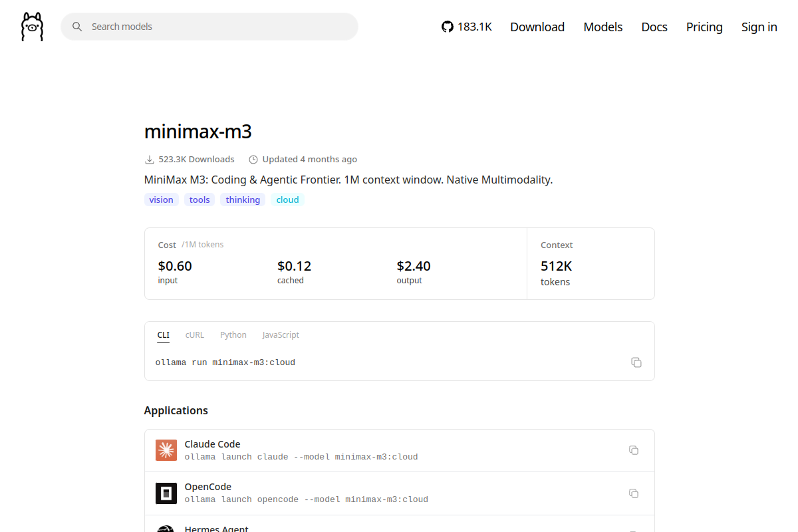Image resolution: width=798 pixels, height=532 pixels.
Task: Switch to the cURL tab
Action: 195,335
